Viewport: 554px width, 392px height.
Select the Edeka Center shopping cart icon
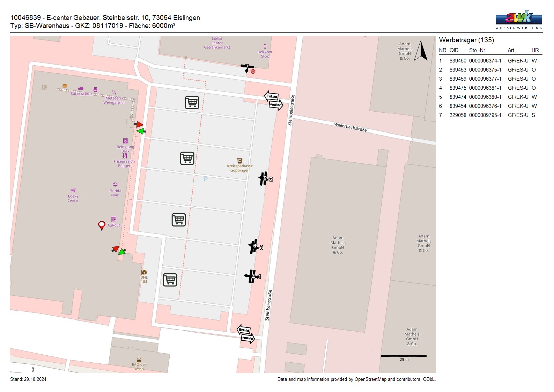(x=73, y=190)
